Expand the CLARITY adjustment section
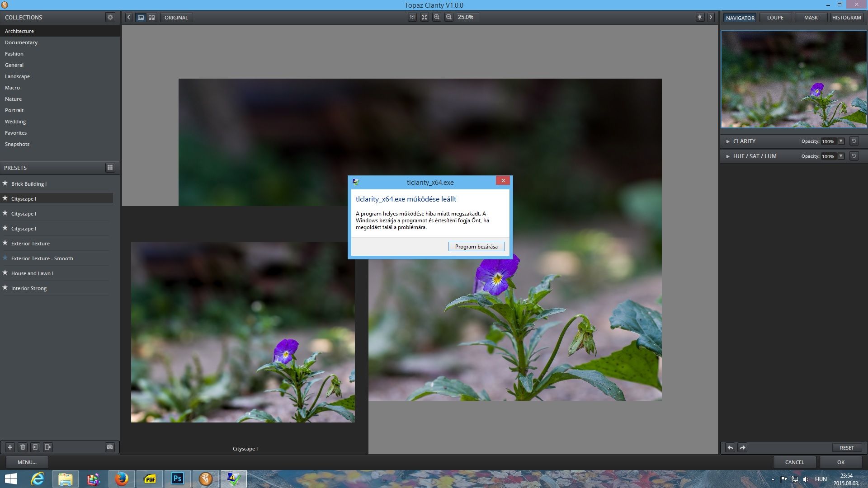The height and width of the screenshot is (488, 868). click(728, 141)
